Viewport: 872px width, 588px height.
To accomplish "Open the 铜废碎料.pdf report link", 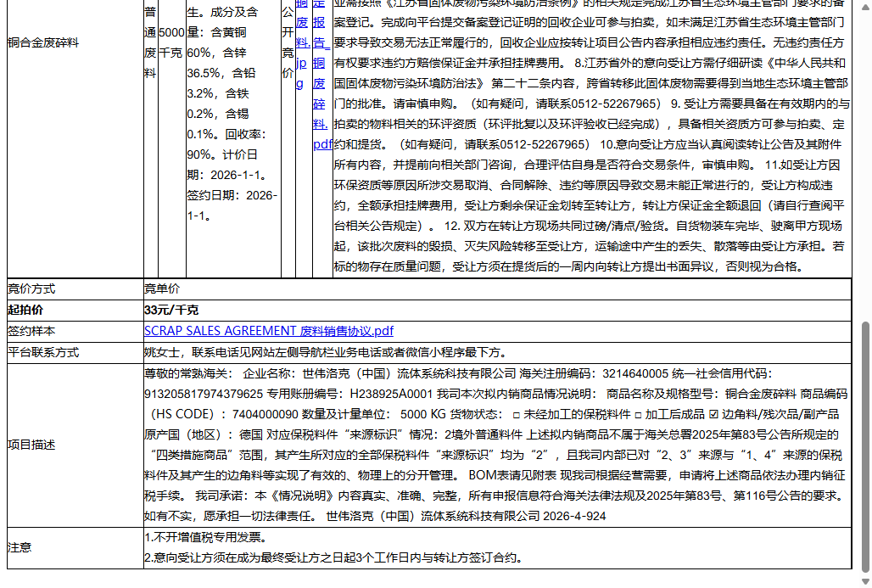I will click(321, 74).
